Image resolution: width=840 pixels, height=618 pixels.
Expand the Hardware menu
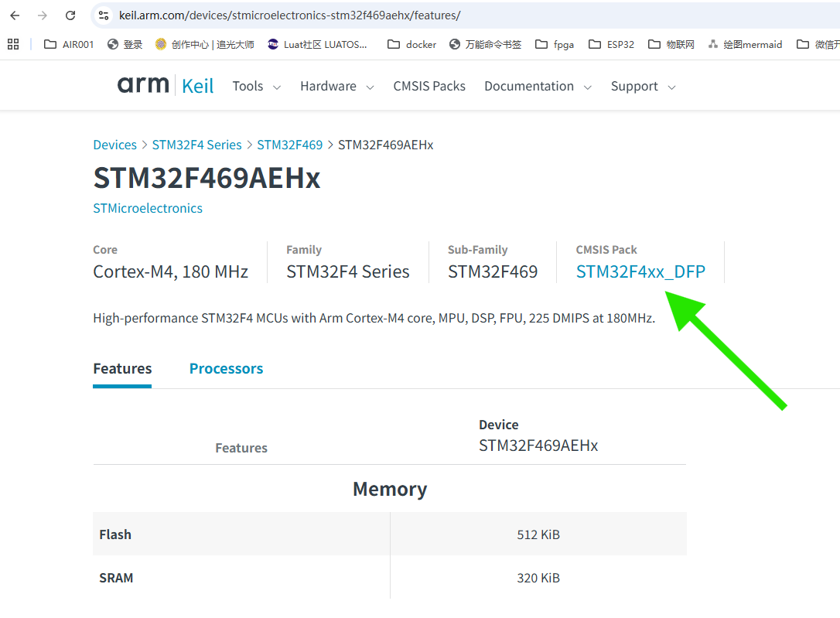[x=337, y=86]
